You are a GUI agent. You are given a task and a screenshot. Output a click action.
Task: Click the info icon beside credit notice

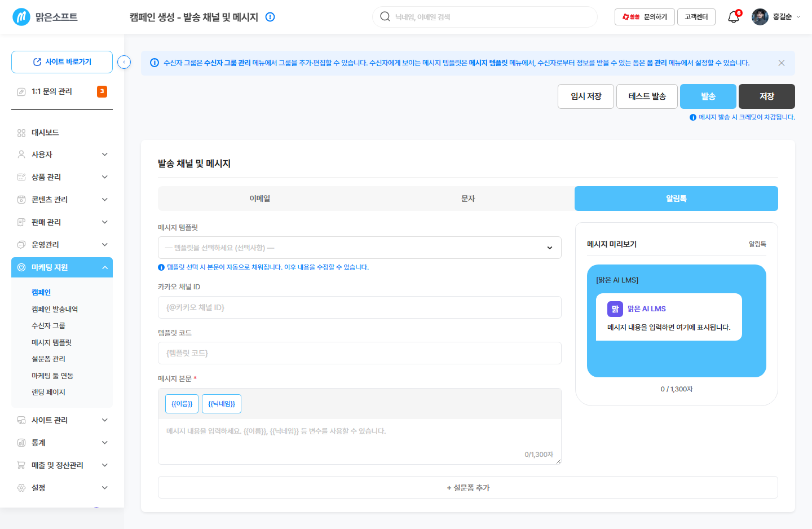click(x=693, y=117)
